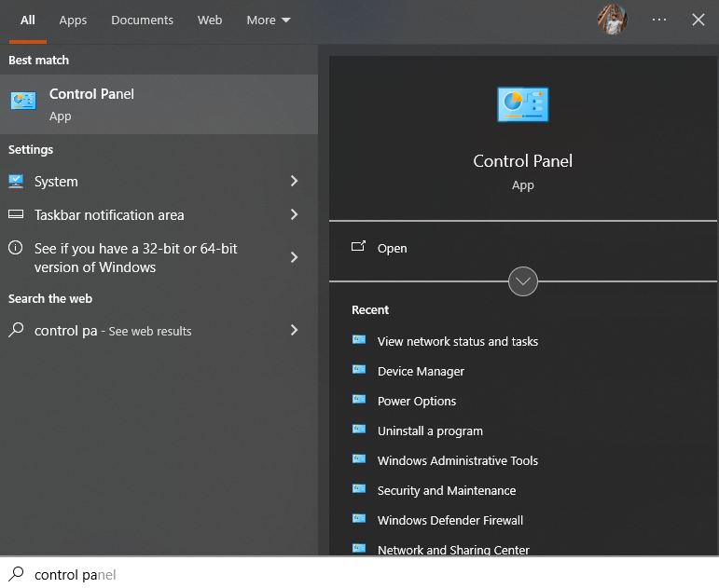Click the Open icon in preview pane
Screen dimensions: 719x588
358,247
